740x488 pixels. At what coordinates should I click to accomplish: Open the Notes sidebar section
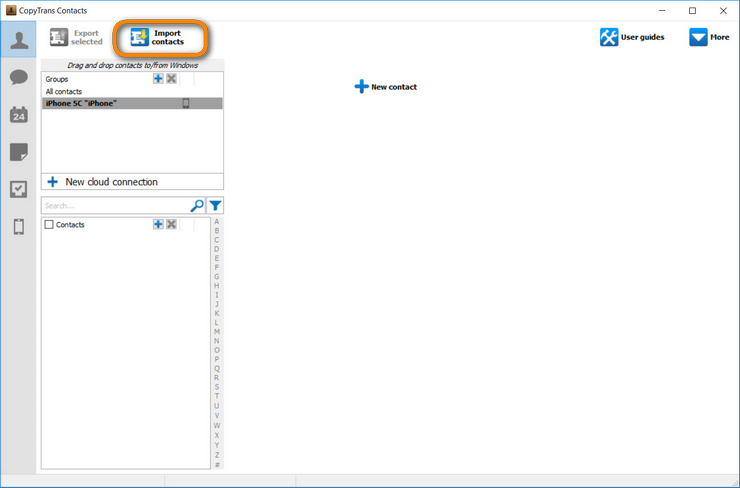click(18, 152)
